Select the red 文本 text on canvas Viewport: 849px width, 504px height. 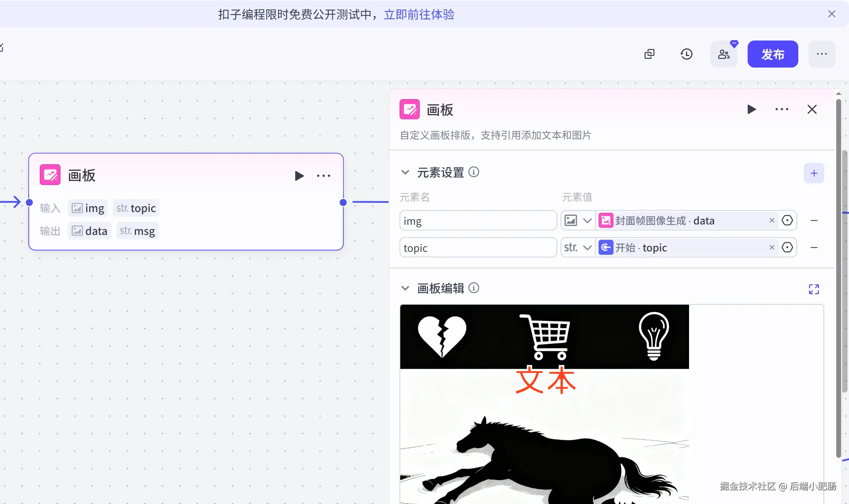pos(545,380)
